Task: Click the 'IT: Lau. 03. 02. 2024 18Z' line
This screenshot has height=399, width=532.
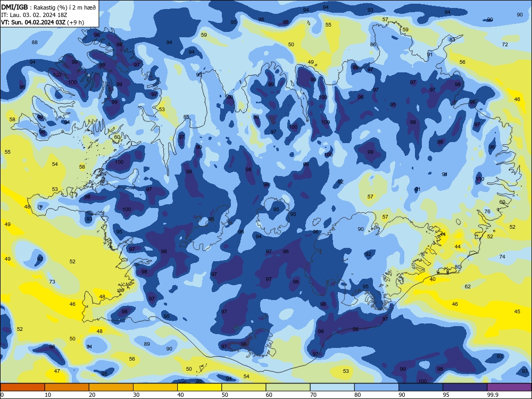Action: point(35,15)
